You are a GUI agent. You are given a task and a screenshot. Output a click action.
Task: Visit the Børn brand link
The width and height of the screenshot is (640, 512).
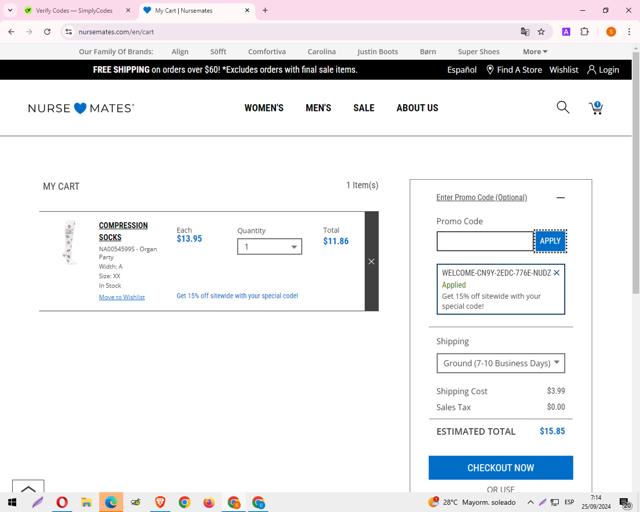click(428, 51)
